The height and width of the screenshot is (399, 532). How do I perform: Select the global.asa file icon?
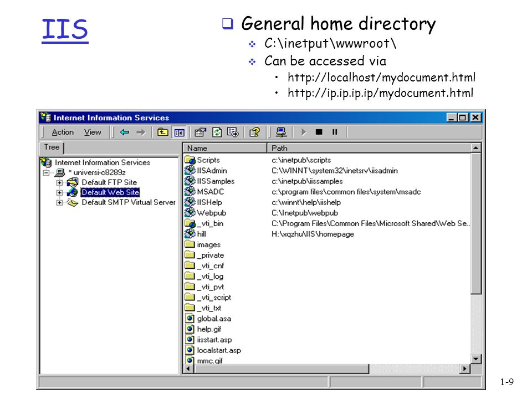(190, 318)
